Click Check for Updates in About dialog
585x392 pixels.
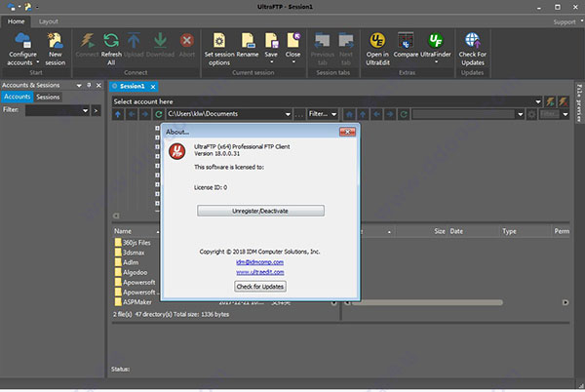pos(260,287)
